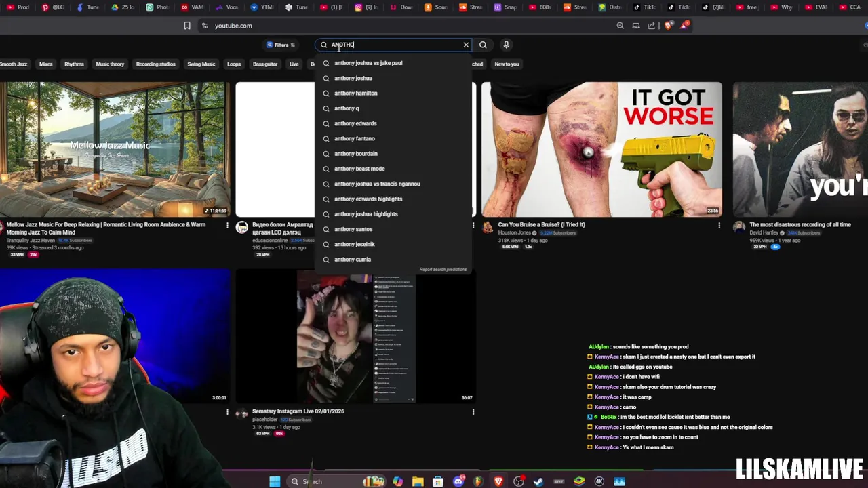Pick suggestion anthony fantano
This screenshot has height=488, width=868.
pyautogui.click(x=393, y=138)
